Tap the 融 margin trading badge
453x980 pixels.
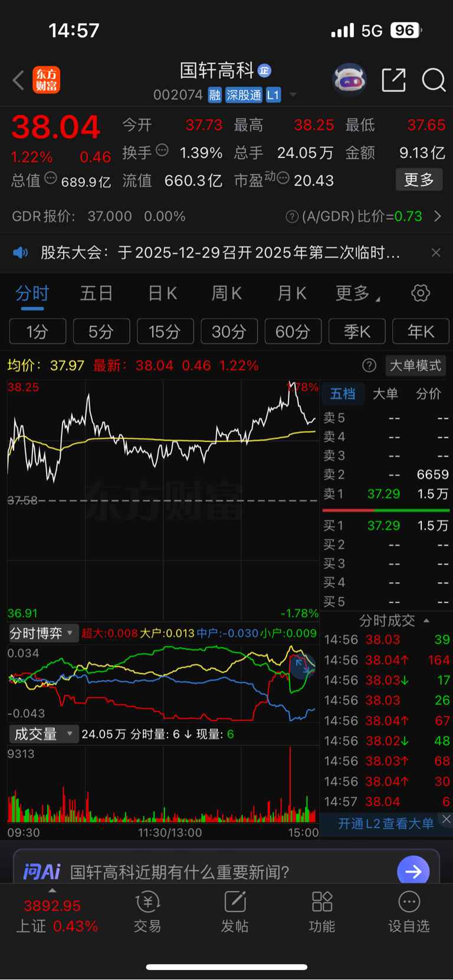pos(215,95)
